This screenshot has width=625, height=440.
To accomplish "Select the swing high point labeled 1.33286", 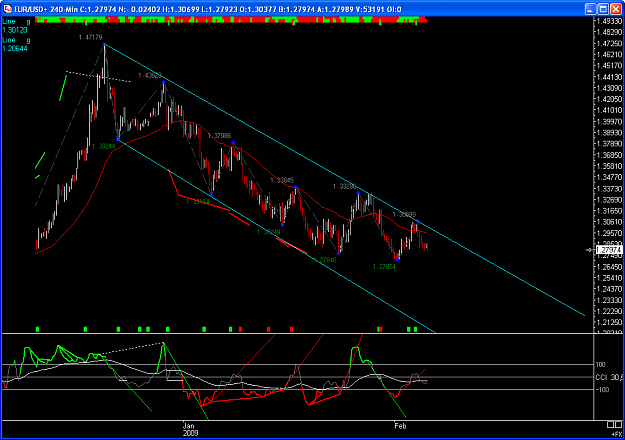I will click(x=358, y=193).
